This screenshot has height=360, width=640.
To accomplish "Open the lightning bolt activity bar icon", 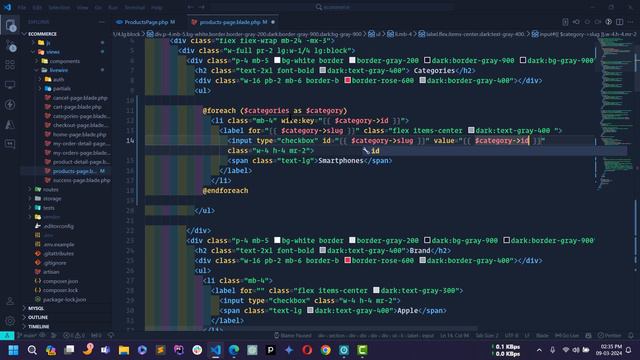I will click(10, 104).
